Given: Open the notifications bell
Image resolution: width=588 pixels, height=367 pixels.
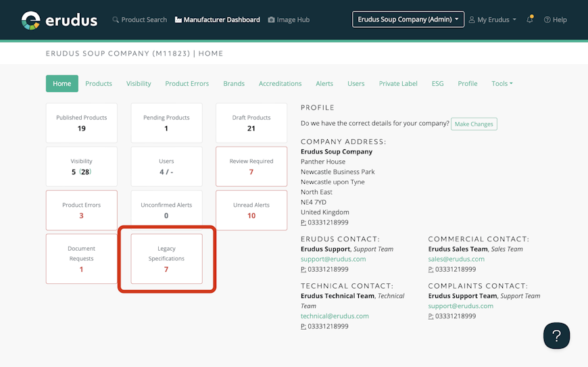Looking at the screenshot, I should click(529, 19).
